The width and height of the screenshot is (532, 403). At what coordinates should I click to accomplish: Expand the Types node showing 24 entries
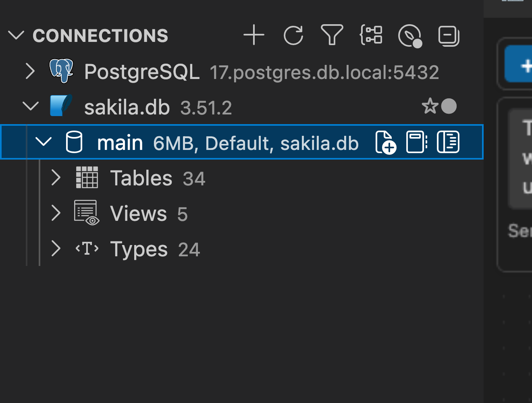tap(56, 249)
